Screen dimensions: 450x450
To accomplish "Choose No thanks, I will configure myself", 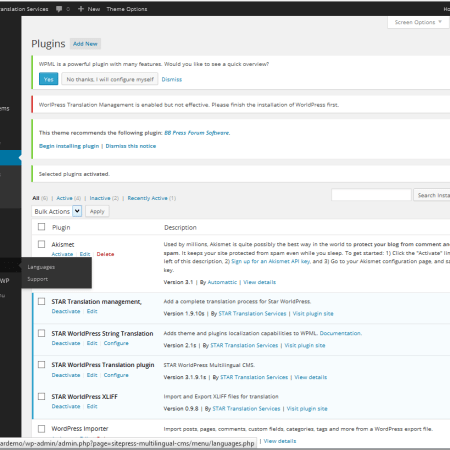I will point(110,79).
